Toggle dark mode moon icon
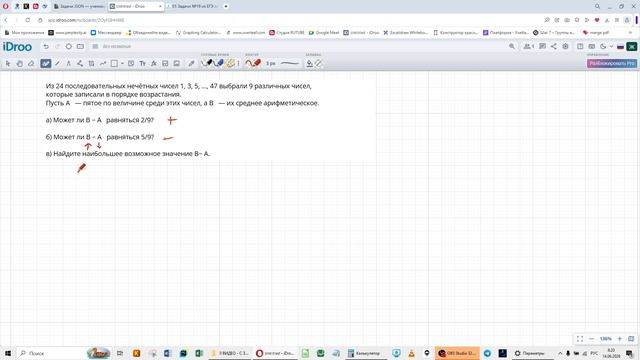Viewport: 640px width, 360px height. (603, 47)
